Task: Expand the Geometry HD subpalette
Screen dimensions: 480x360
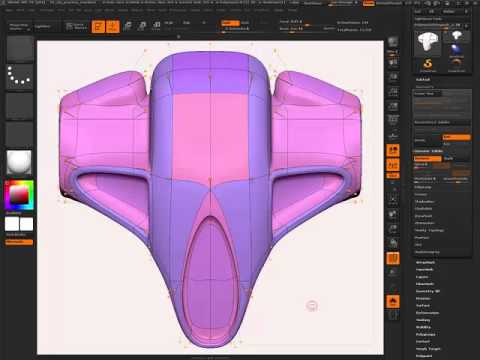Action: pyautogui.click(x=428, y=291)
